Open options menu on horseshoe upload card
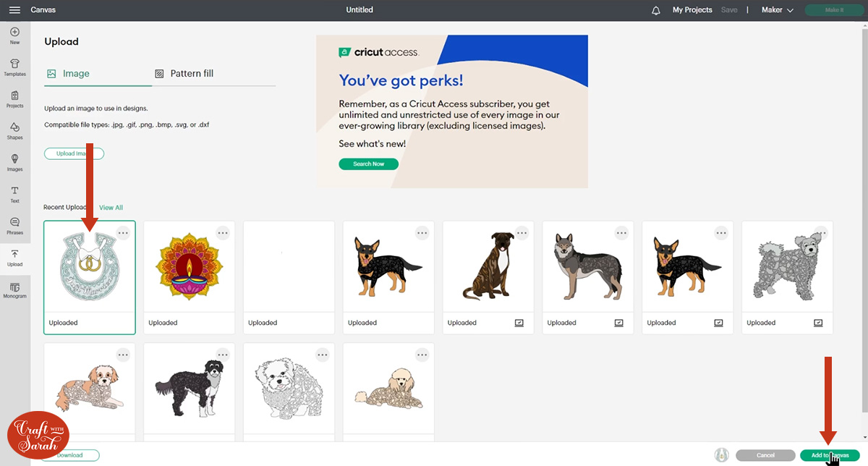Screen dimensions: 868x466 tap(123, 233)
